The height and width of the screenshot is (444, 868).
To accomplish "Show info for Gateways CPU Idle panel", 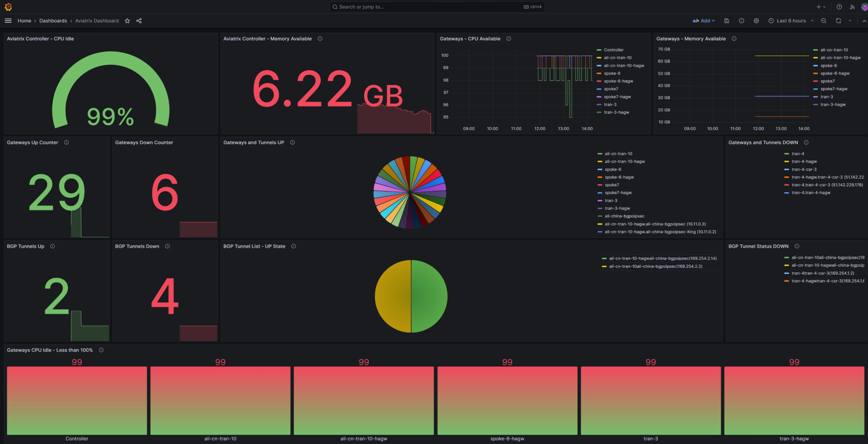I will 101,350.
